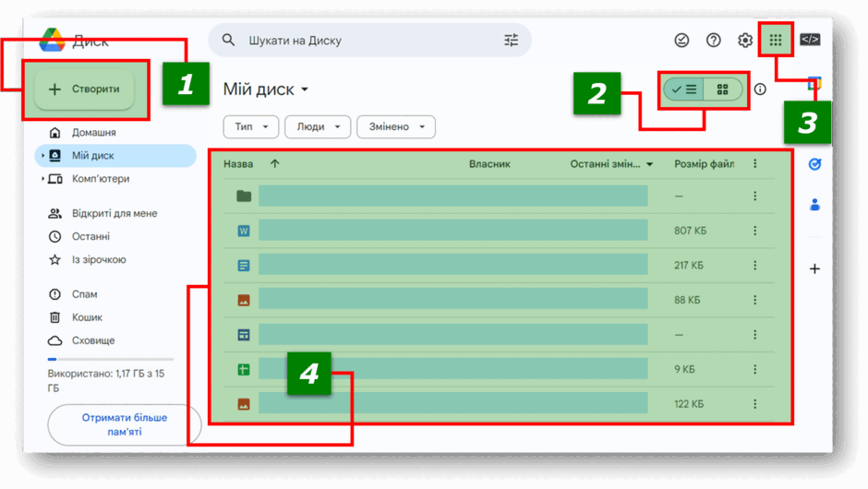
Task: Open more actions for 807 КБ file
Action: pos(754,231)
